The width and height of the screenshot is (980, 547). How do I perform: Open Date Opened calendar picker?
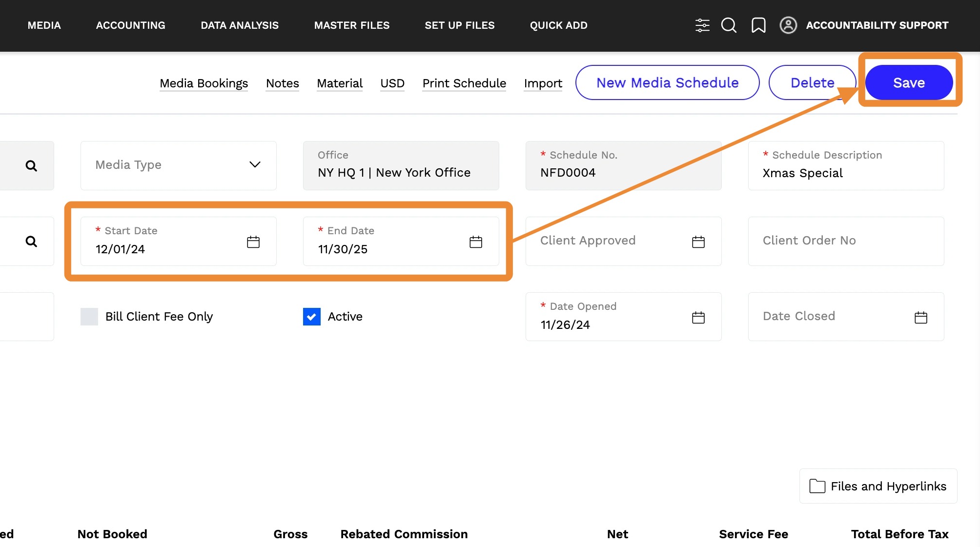(x=698, y=318)
